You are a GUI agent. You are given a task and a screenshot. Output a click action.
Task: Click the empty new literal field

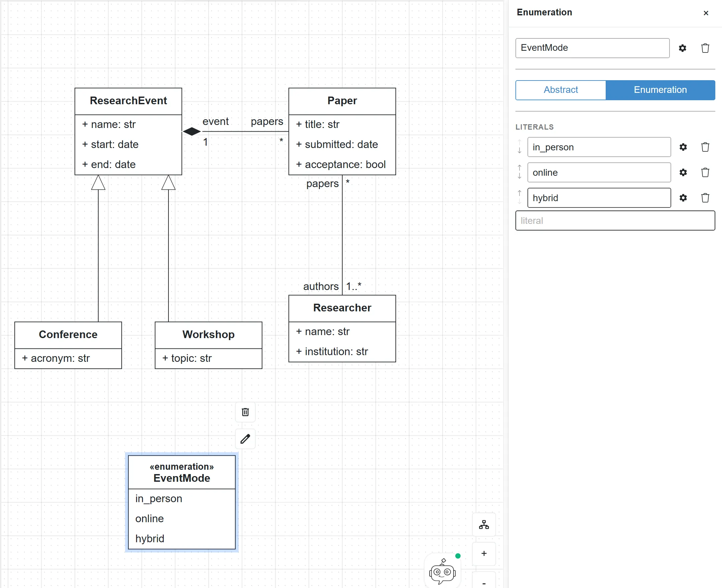[615, 221]
